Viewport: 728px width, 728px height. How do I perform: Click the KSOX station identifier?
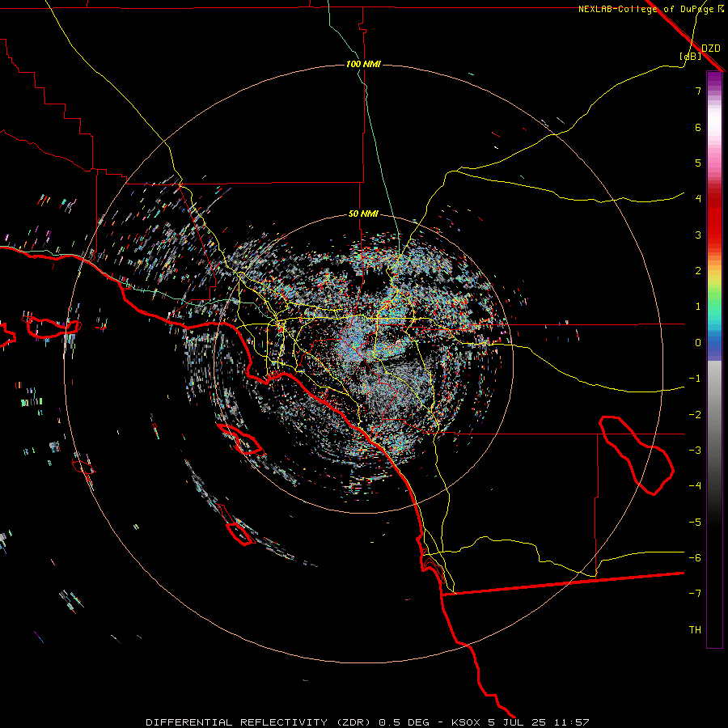[466, 722]
